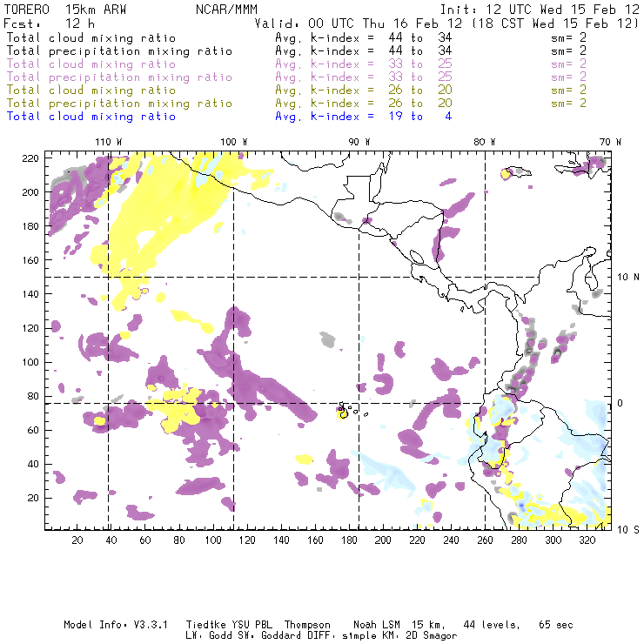
Task: Click the '320' tick label on the horizontal axis
Action: tap(587, 540)
